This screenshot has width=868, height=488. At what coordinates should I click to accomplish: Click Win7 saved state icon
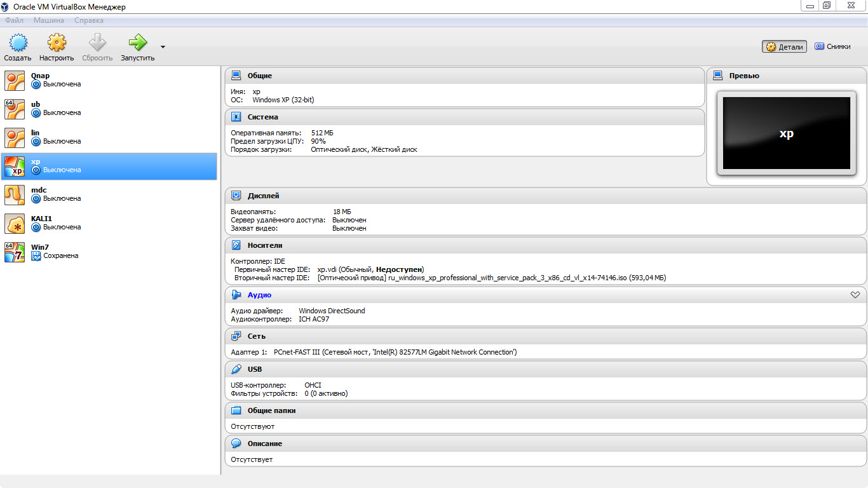click(x=36, y=256)
